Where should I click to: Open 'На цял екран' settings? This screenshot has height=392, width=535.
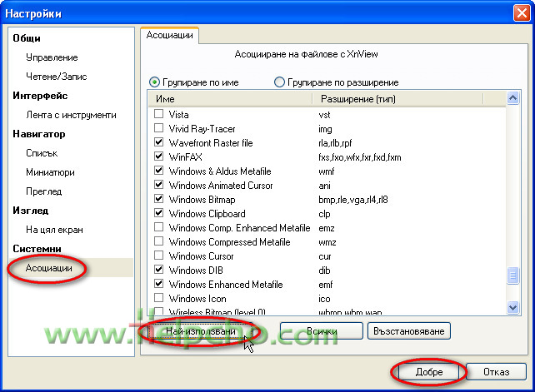click(54, 230)
